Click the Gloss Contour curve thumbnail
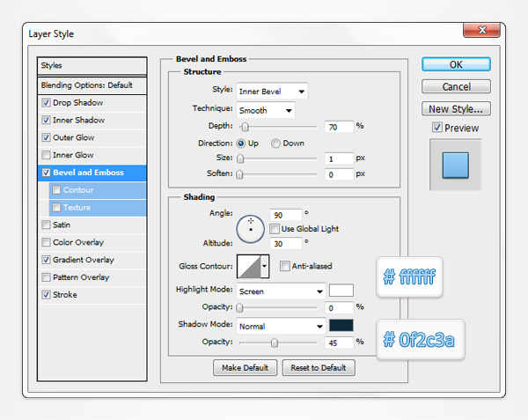The image size is (528, 420). pyautogui.click(x=247, y=267)
